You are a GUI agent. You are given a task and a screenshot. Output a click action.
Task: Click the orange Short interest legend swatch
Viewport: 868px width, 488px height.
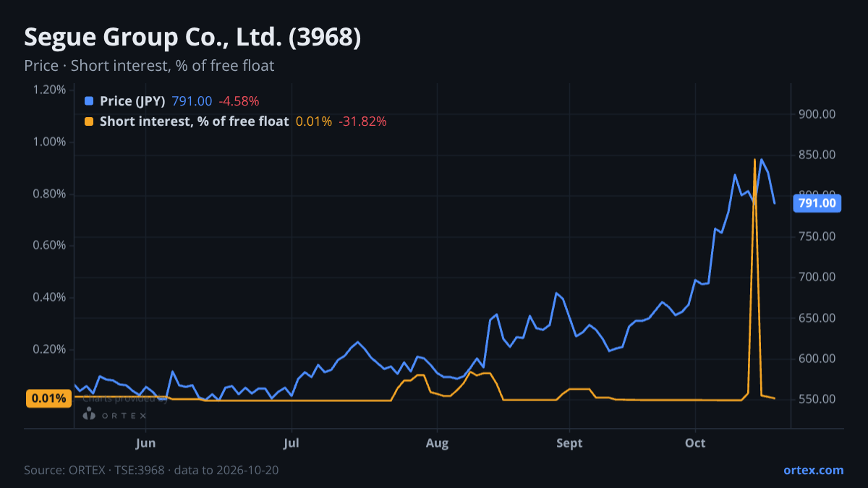[89, 121]
